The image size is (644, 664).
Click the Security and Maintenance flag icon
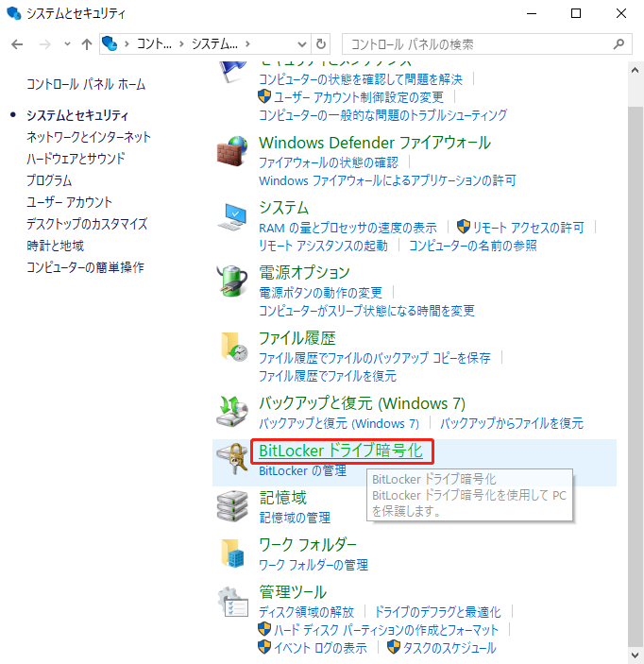232,72
